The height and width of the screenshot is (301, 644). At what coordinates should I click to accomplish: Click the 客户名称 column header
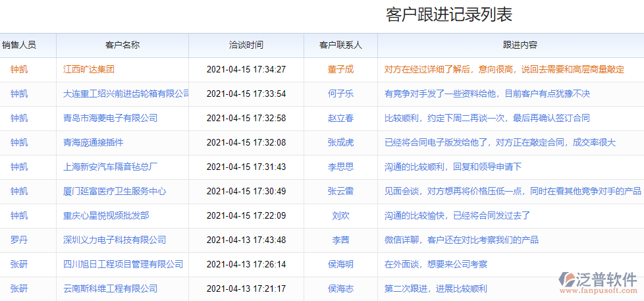122,45
